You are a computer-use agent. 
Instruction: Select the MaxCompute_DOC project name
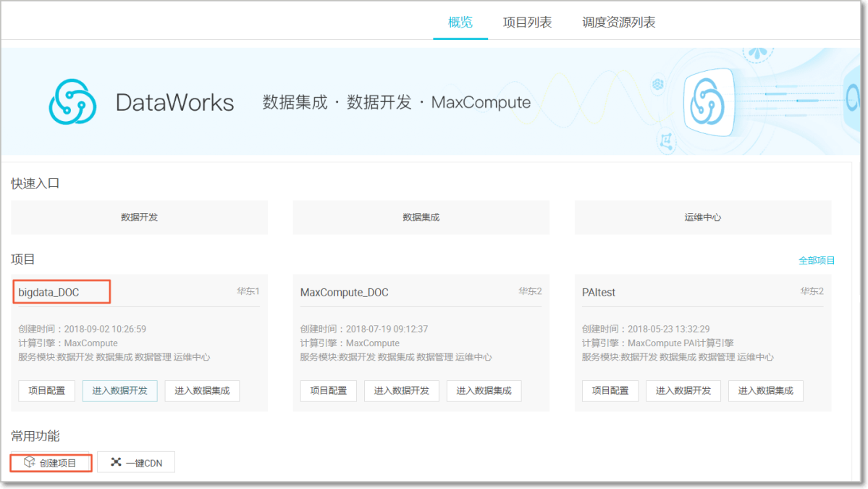click(x=344, y=293)
